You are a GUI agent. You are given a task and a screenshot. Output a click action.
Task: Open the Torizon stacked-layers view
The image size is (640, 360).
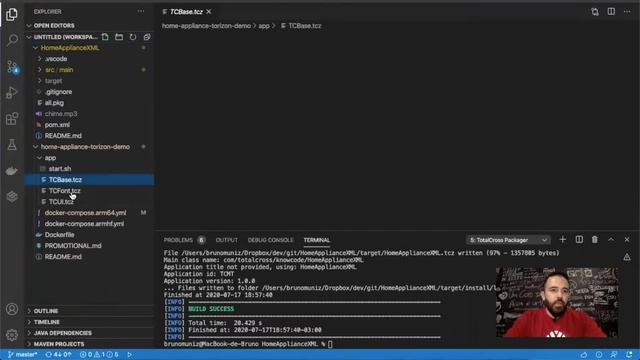12,196
